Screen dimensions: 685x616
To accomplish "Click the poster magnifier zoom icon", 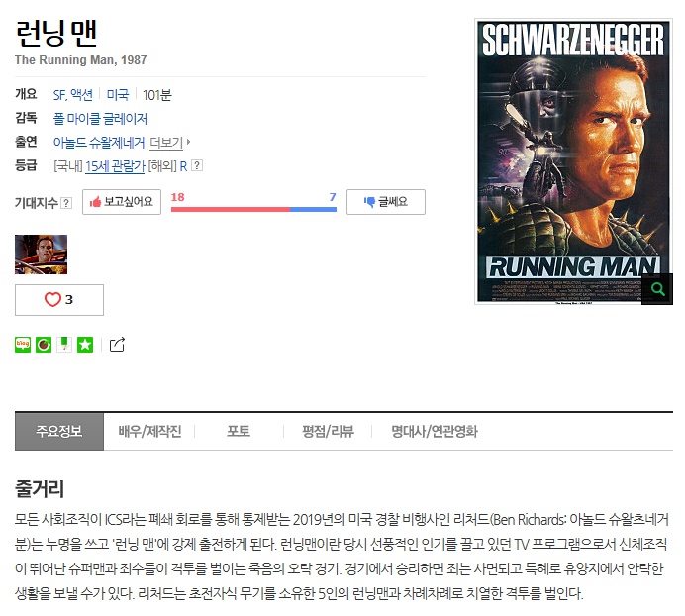I will [x=657, y=289].
